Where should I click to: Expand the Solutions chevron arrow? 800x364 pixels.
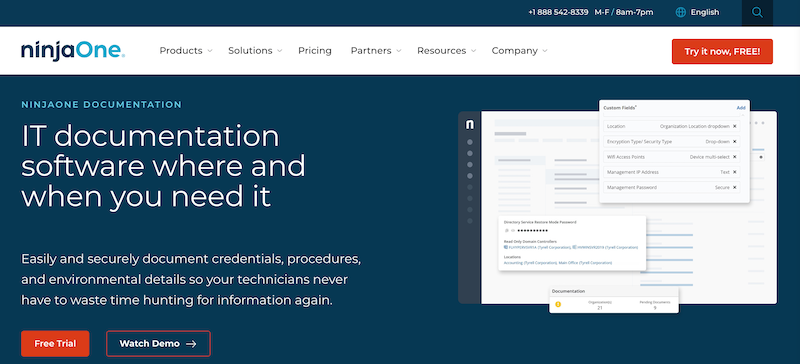tap(279, 51)
